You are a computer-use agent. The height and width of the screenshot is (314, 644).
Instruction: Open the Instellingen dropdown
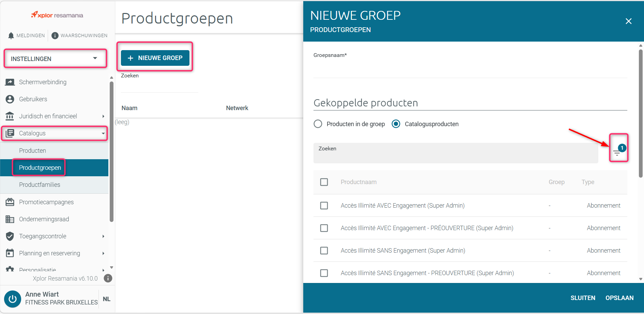click(x=55, y=59)
